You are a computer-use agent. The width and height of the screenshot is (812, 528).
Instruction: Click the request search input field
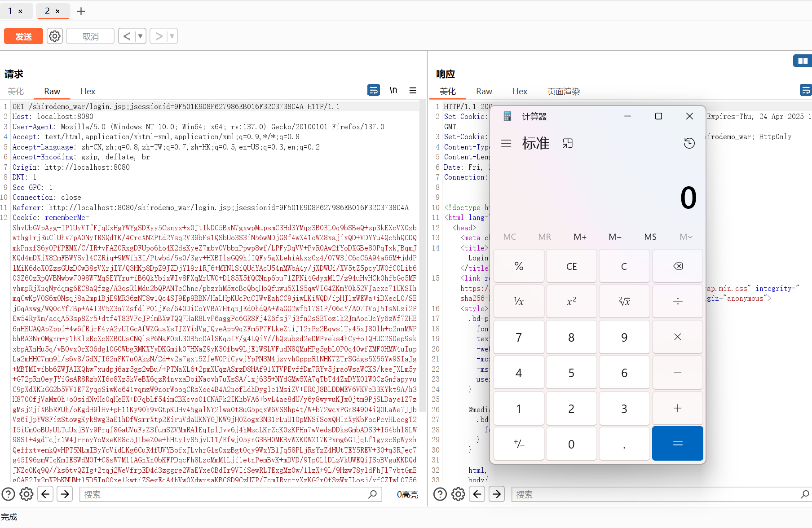[x=225, y=494]
